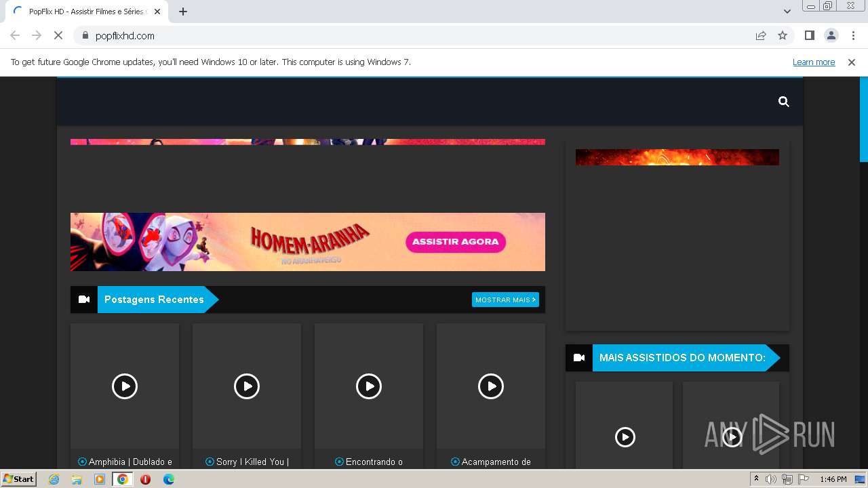This screenshot has height=488, width=868.
Task: Open the Amphibia | Dublado e link
Action: coord(125,462)
